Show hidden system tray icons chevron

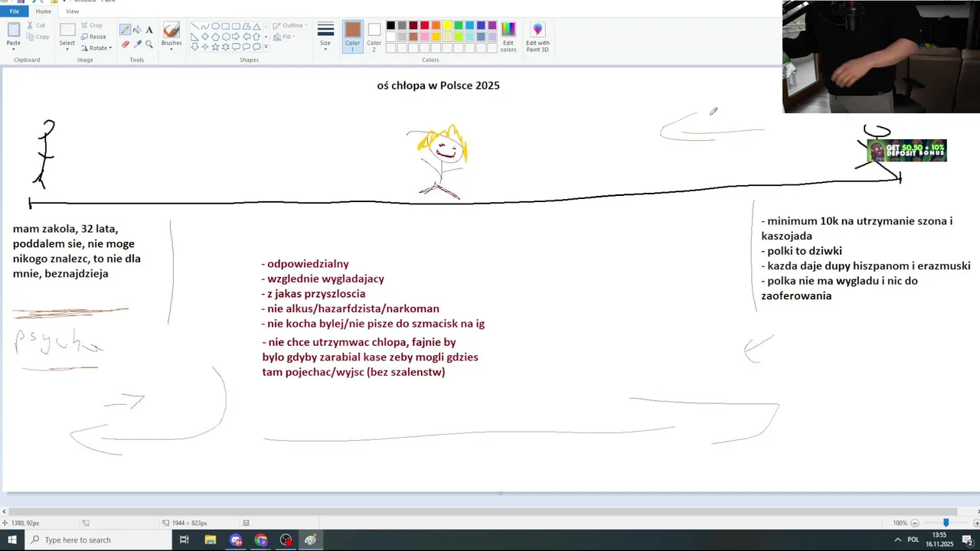(x=897, y=540)
